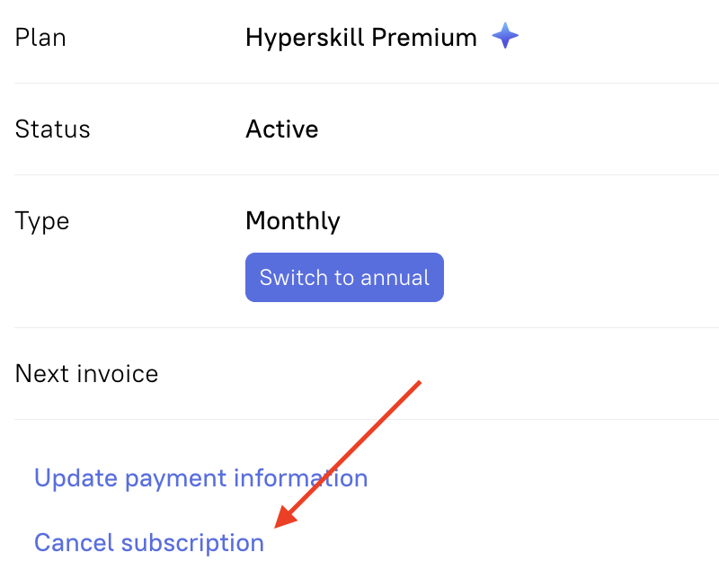This screenshot has width=719, height=588.
Task: Click the Type row label
Action: coord(42,222)
